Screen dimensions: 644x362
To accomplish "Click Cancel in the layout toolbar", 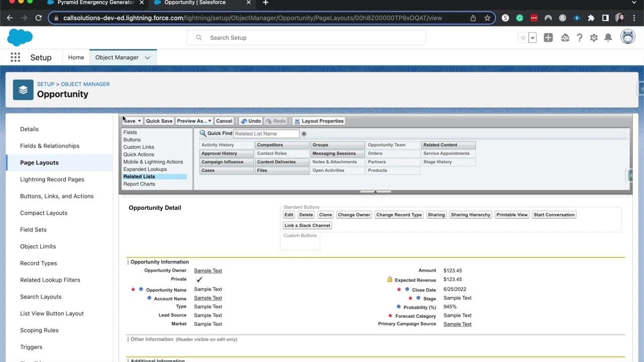I will 224,121.
